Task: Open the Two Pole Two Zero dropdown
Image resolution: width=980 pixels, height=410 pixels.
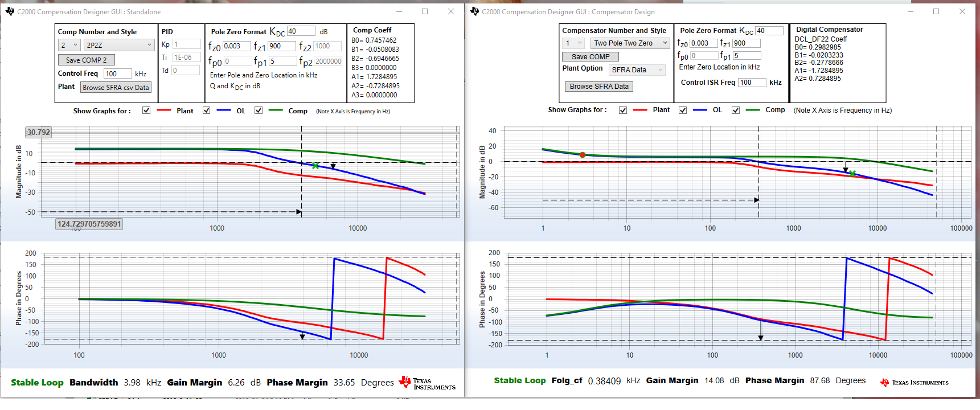Action: (x=629, y=43)
